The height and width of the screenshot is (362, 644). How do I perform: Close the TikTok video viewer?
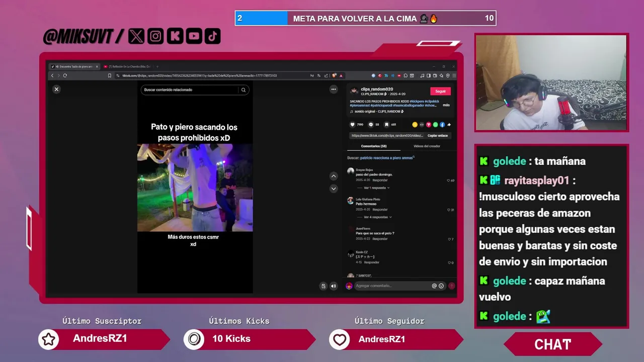click(x=56, y=89)
